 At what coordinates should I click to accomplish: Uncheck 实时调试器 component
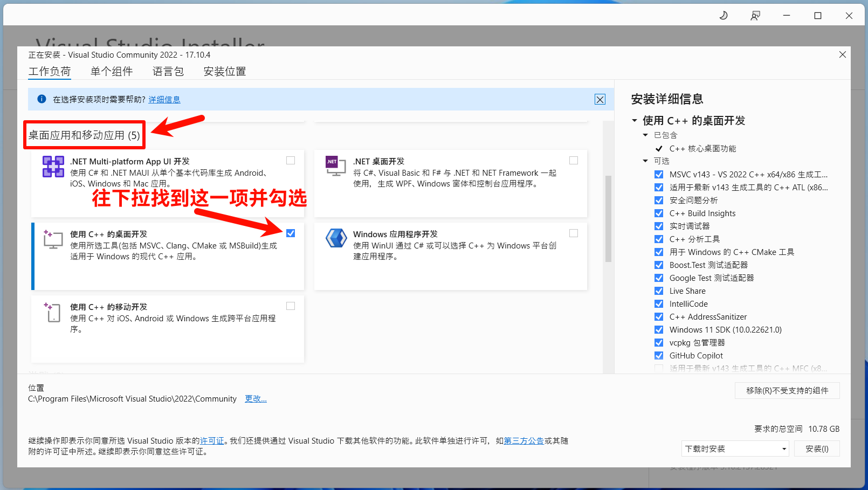[x=659, y=226]
